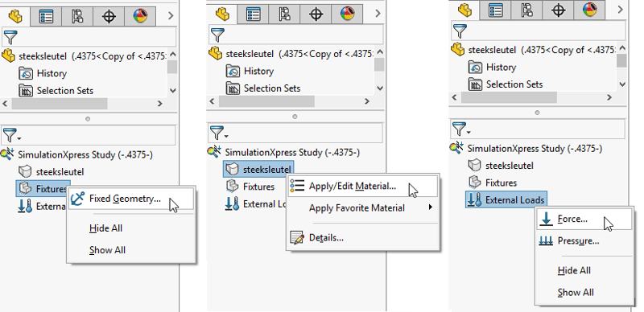The image size is (644, 312).
Task: Select Hide All in the External Loads menu
Action: (x=574, y=270)
